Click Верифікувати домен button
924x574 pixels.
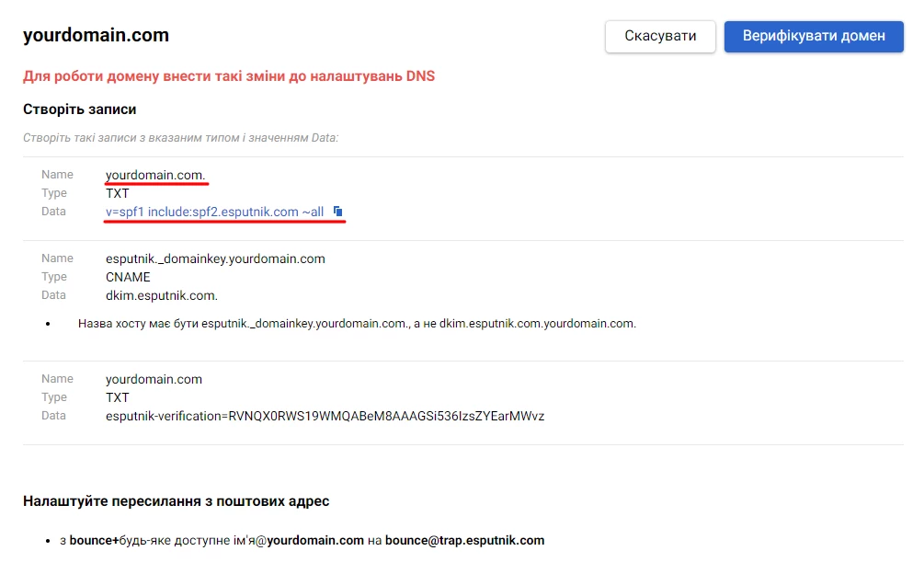(814, 37)
